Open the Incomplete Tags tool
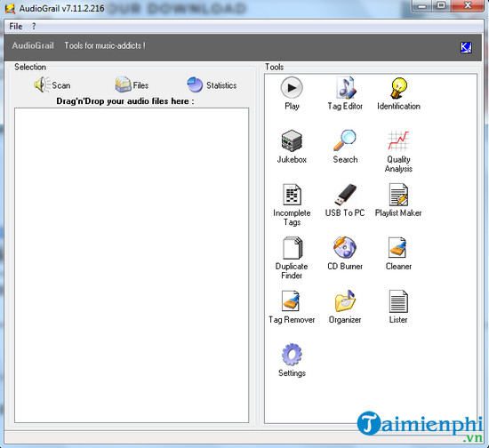This screenshot has width=489, height=448. 292,204
